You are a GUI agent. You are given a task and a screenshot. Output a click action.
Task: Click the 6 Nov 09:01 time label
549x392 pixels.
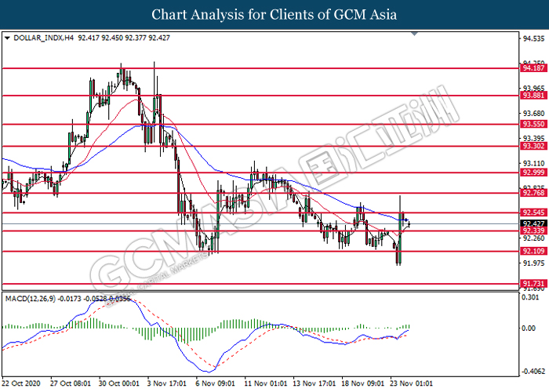[x=216, y=383]
